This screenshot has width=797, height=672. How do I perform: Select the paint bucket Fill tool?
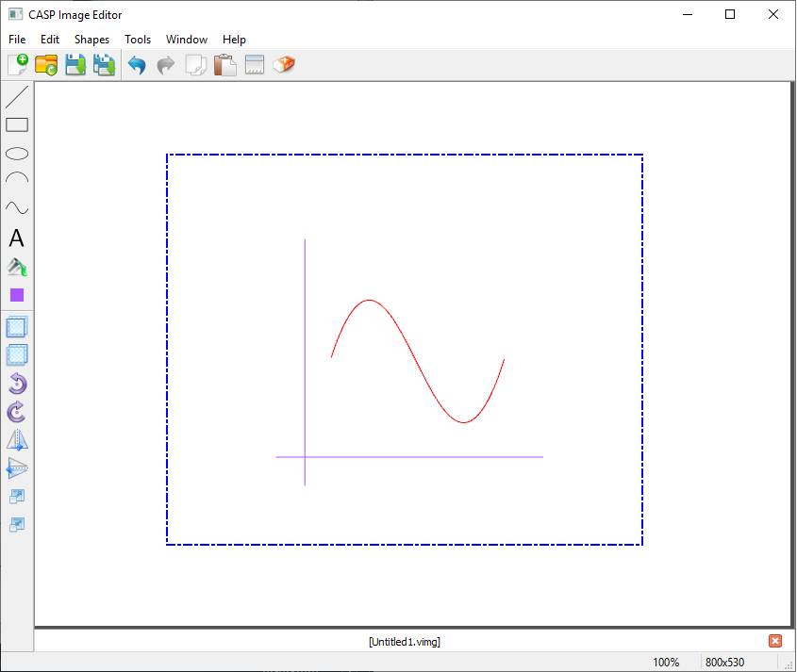tap(17, 268)
